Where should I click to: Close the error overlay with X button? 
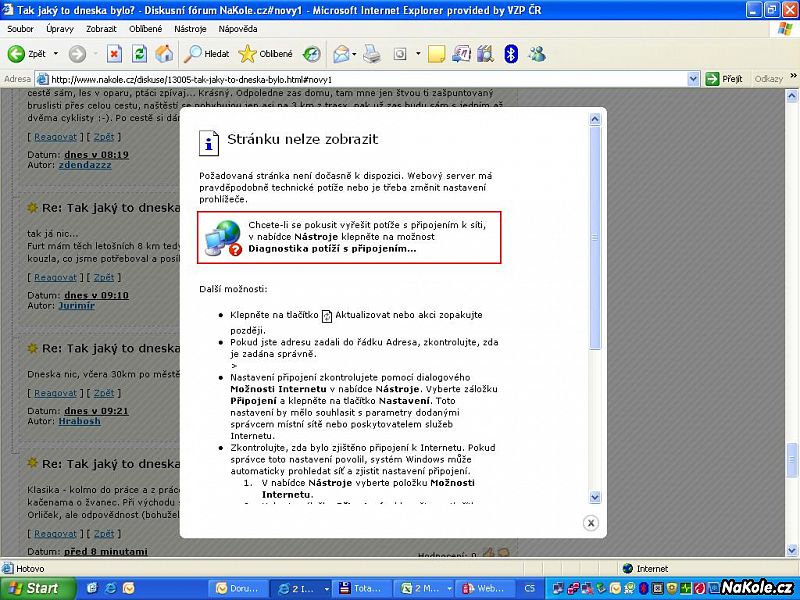tap(590, 523)
